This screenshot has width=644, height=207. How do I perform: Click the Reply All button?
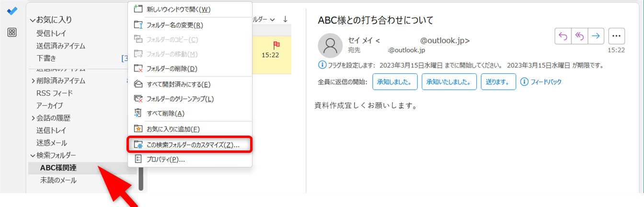click(580, 36)
